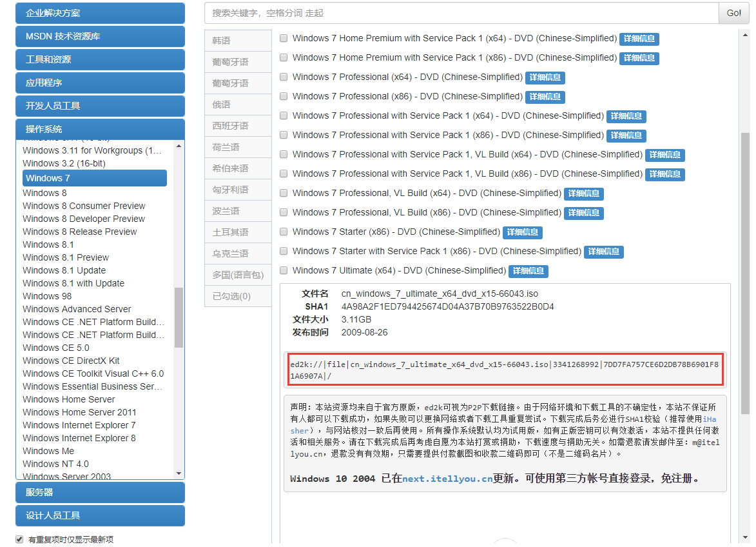This screenshot has width=756, height=547.
Task: Visit the iHasher download link
Action: pos(708,419)
